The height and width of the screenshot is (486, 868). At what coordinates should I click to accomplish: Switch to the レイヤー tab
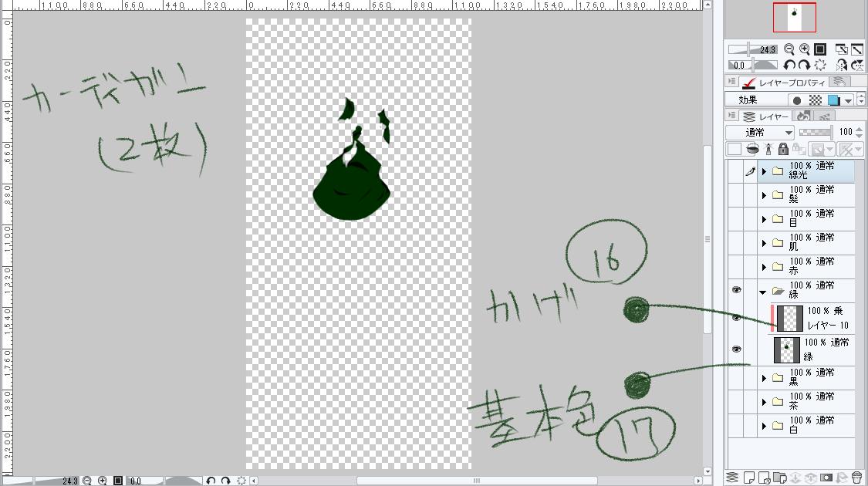tap(765, 116)
